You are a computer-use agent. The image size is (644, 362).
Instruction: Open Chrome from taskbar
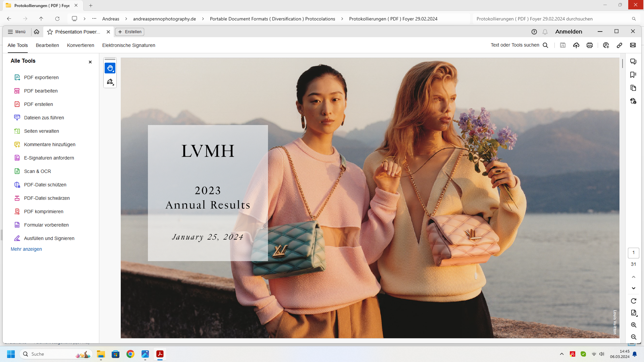130,354
